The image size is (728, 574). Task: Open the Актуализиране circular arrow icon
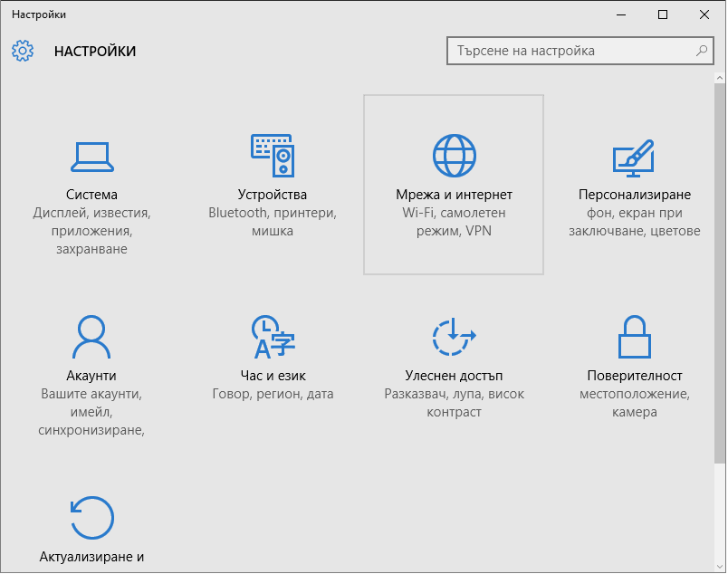pos(92,518)
